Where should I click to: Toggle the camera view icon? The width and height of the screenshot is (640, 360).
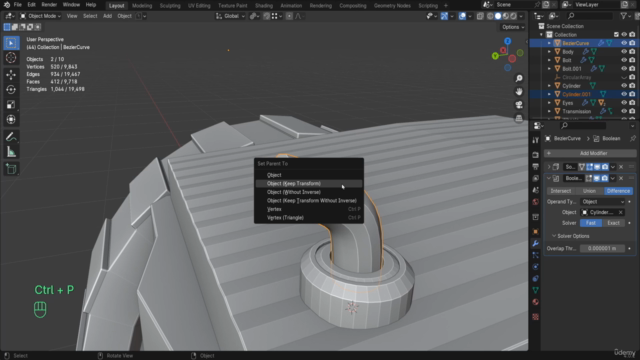point(519,105)
